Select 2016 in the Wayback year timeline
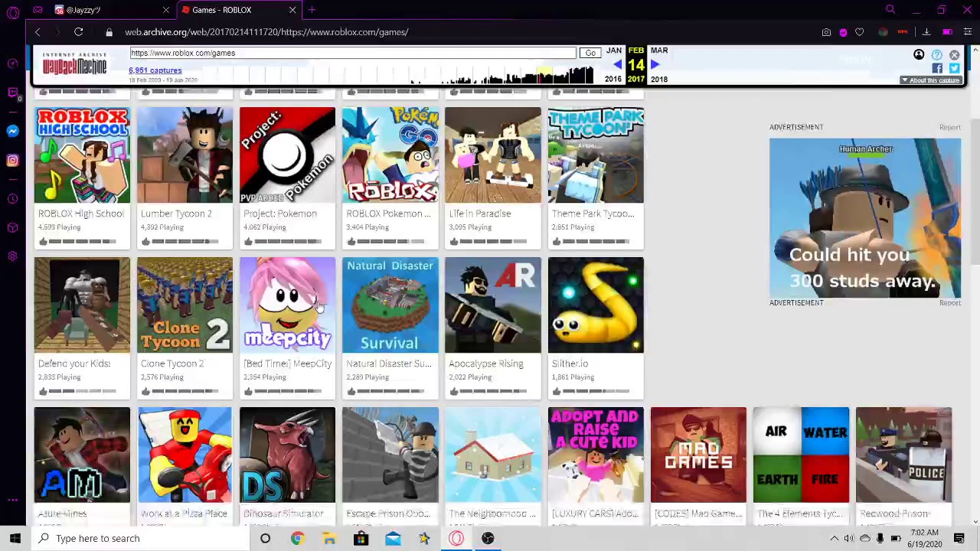The height and width of the screenshot is (551, 980). [613, 80]
